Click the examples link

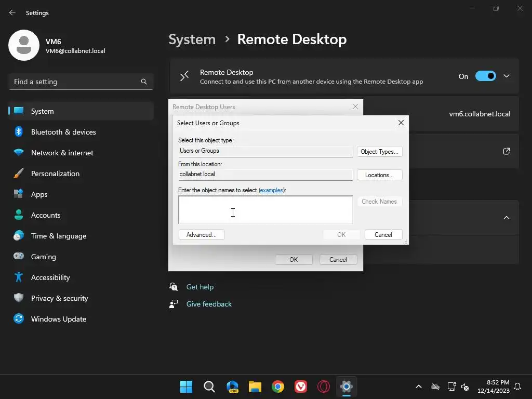click(271, 190)
